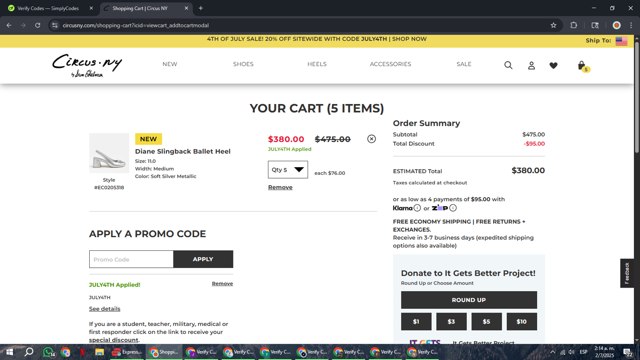Viewport: 640px width, 360px height.
Task: Open Diane Slingback Ballet Heel product link
Action: [182, 151]
